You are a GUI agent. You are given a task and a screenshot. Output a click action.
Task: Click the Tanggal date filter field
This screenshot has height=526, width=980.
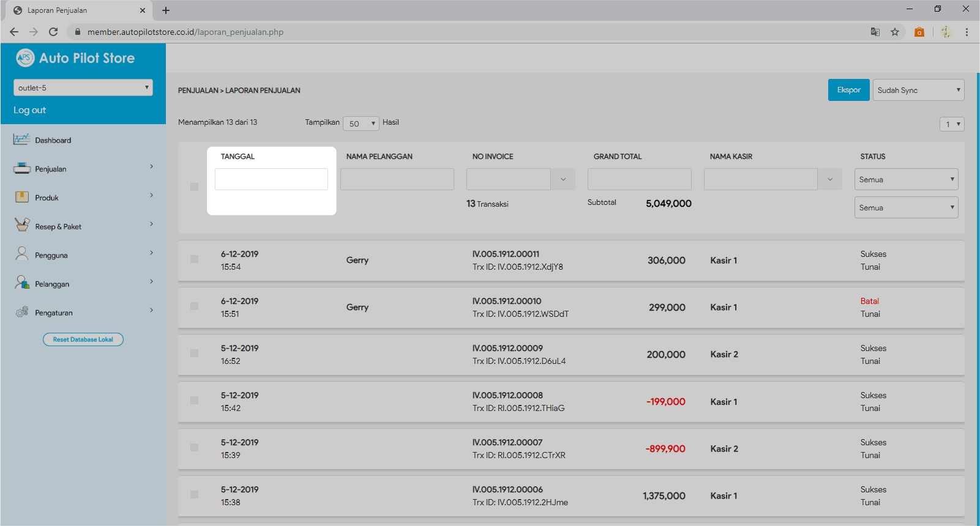271,179
